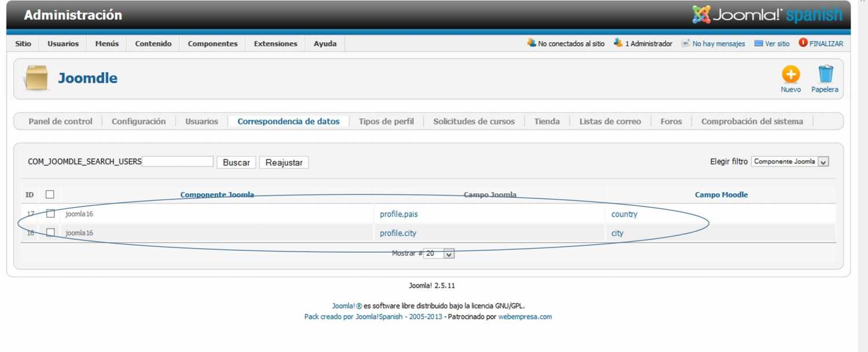Open the profile.pais field link
The image size is (868, 352).
pyautogui.click(x=399, y=214)
